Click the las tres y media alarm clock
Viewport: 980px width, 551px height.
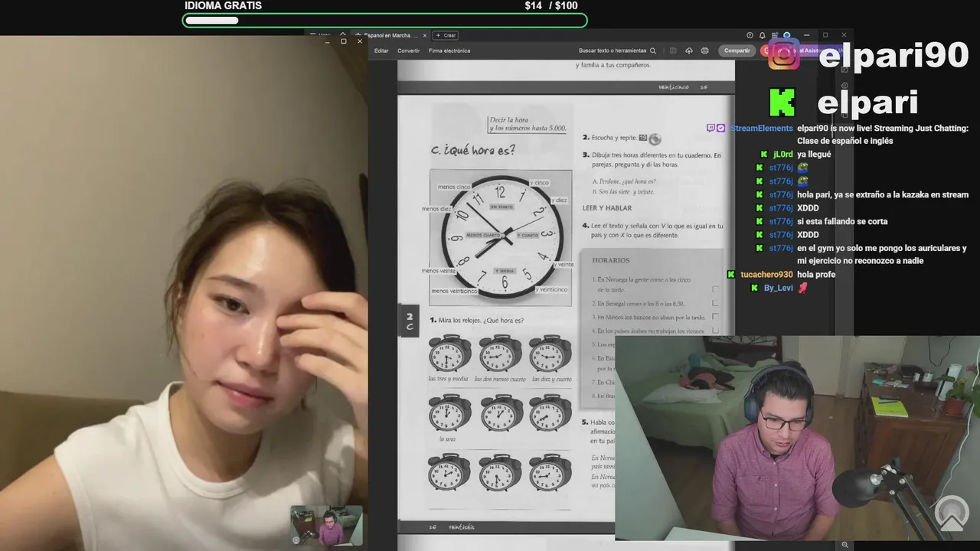point(449,354)
